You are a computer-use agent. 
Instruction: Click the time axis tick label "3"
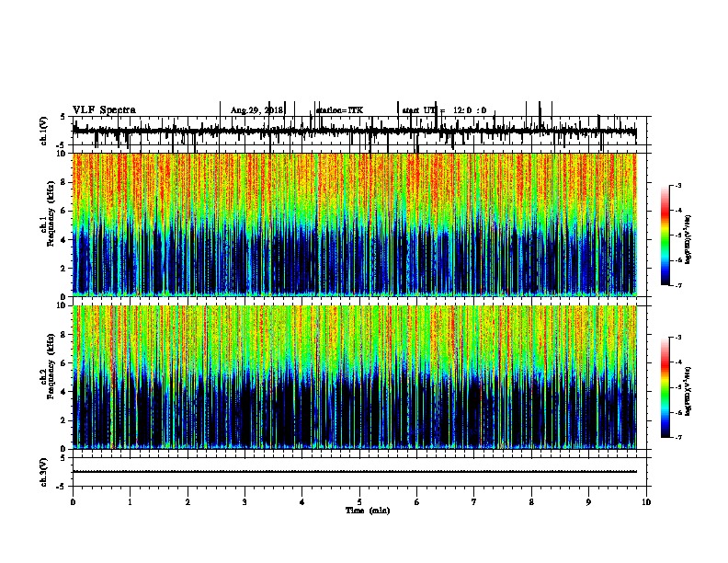pyautogui.click(x=245, y=502)
